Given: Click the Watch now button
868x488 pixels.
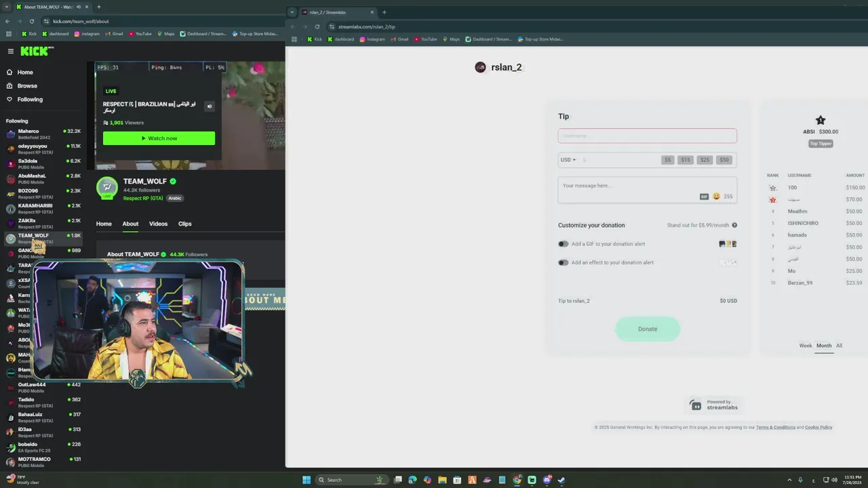Looking at the screenshot, I should (159, 138).
